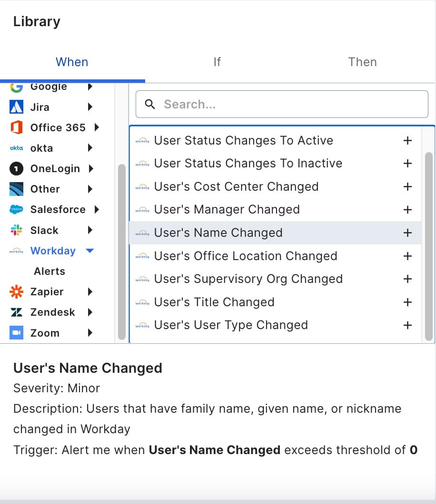The height and width of the screenshot is (504, 436).
Task: Expand the Salesforce arrow
Action: point(97,210)
